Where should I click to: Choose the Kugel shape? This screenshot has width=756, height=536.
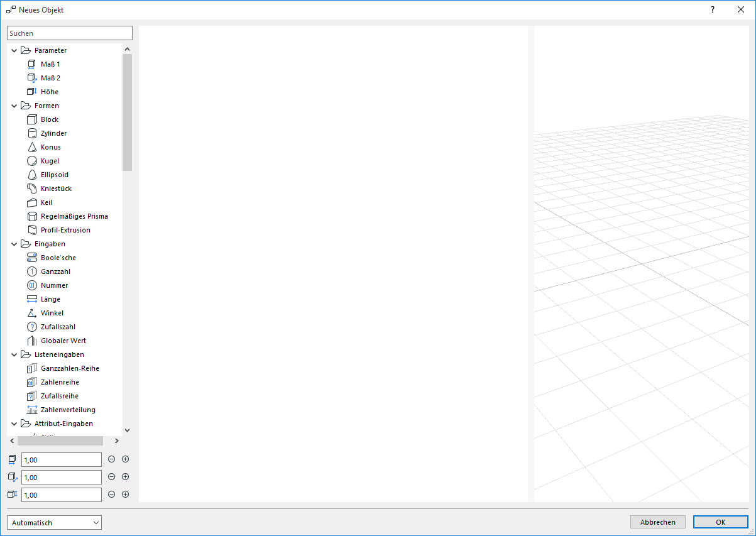(50, 160)
